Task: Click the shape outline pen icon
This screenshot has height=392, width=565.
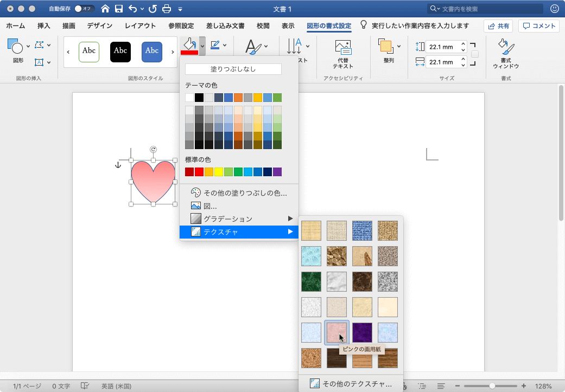Action: (x=215, y=46)
